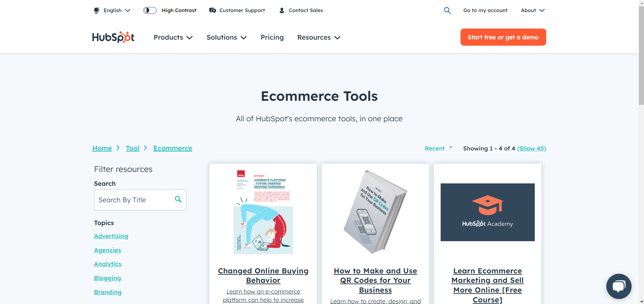Screen dimensions: 644x304
Task: Go to the Pricing page
Action: tap(272, 37)
